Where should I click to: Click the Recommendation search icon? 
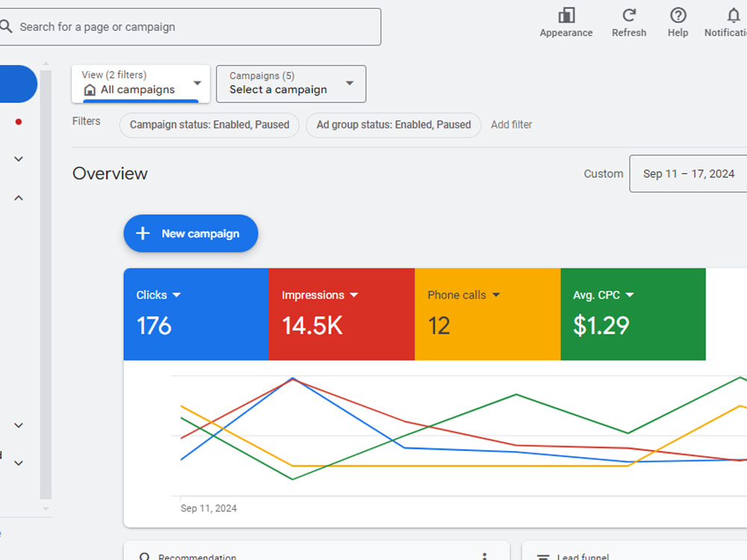click(145, 556)
